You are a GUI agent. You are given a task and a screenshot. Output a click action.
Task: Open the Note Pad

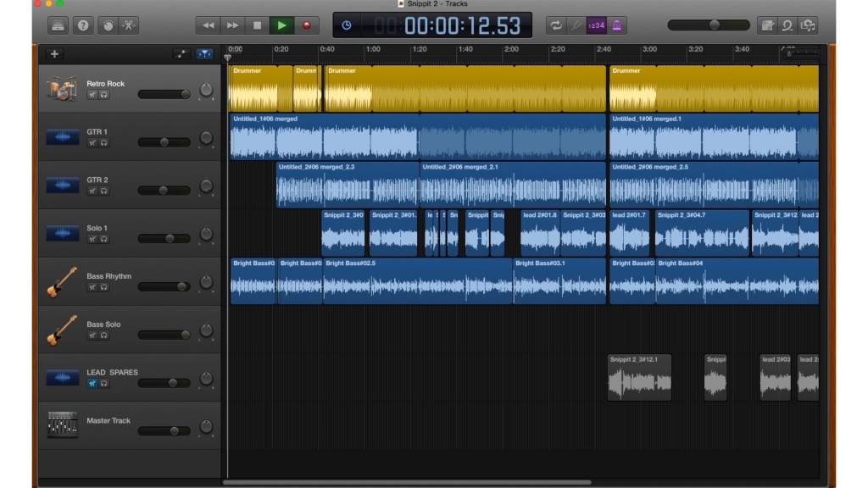[767, 25]
